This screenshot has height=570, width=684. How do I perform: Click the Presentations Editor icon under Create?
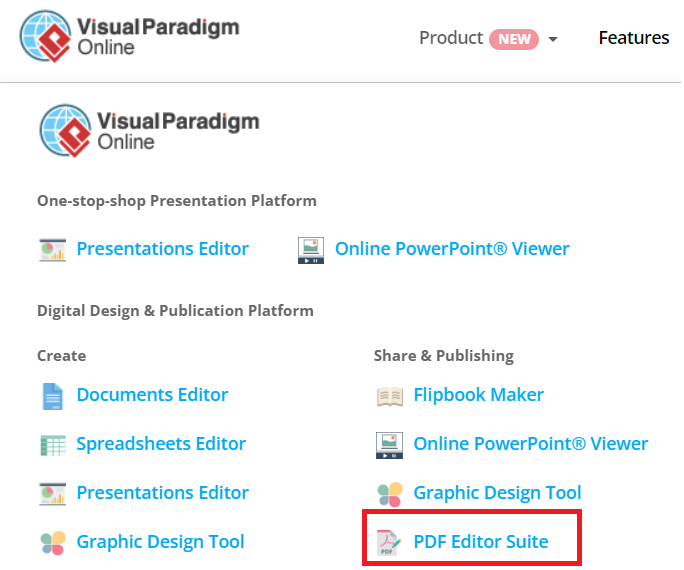[53, 493]
